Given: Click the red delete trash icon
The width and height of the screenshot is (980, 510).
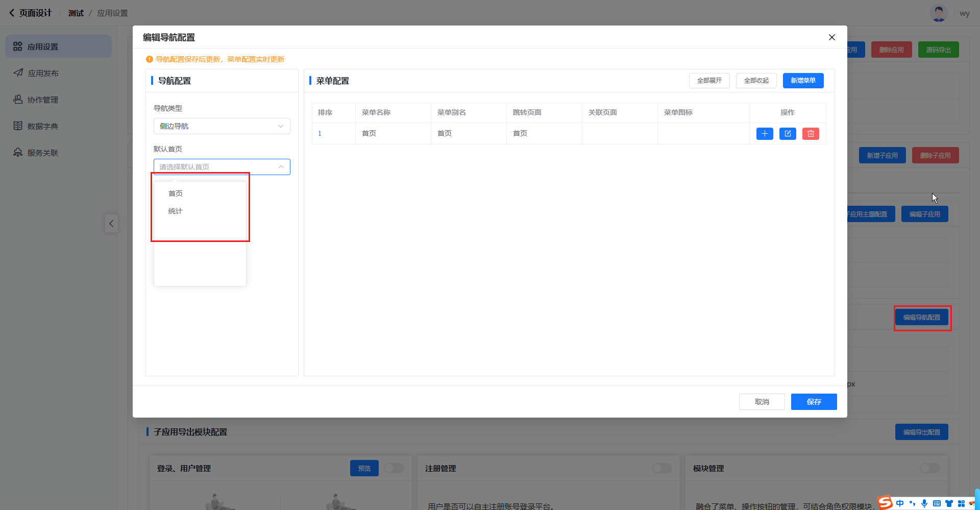Looking at the screenshot, I should 811,134.
